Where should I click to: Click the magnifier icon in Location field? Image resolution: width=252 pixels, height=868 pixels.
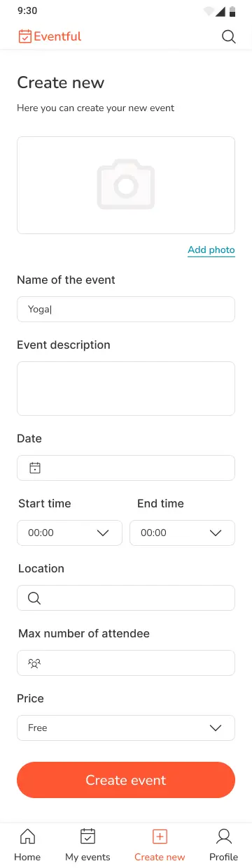(34, 598)
